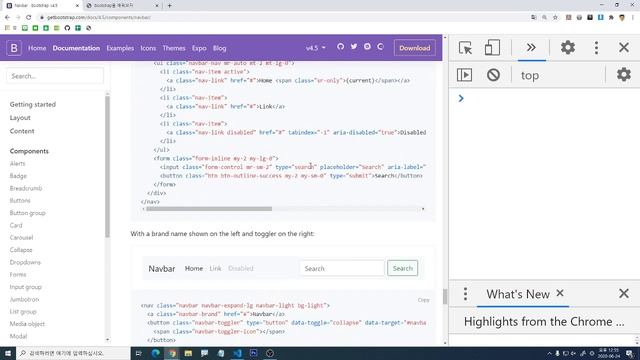Screen dimensions: 640x360
Task: Open Bootstrap Twitter icon in navbar
Action: [x=354, y=47]
